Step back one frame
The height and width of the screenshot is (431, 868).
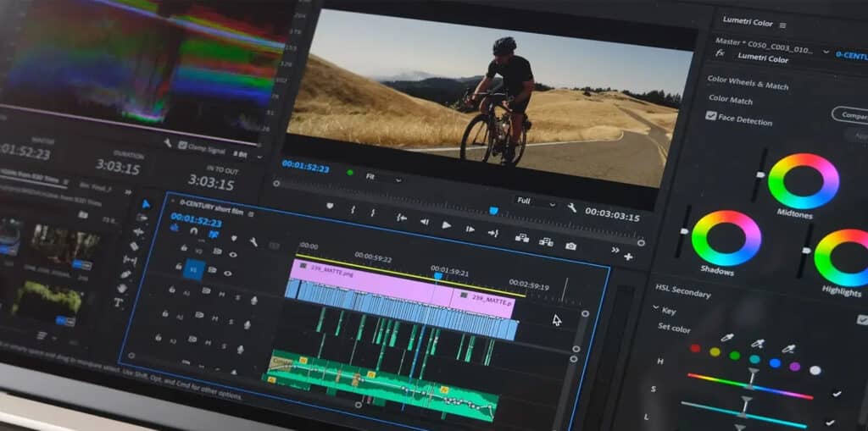pyautogui.click(x=425, y=221)
